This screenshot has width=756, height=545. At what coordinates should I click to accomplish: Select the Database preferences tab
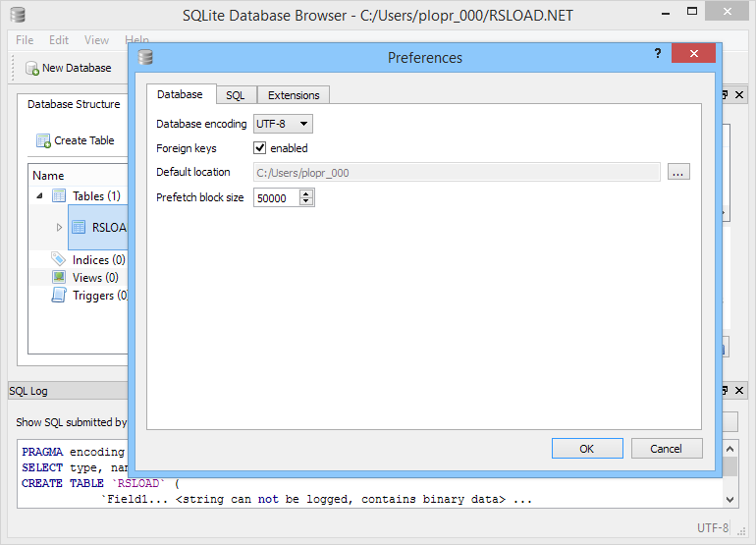click(x=180, y=94)
